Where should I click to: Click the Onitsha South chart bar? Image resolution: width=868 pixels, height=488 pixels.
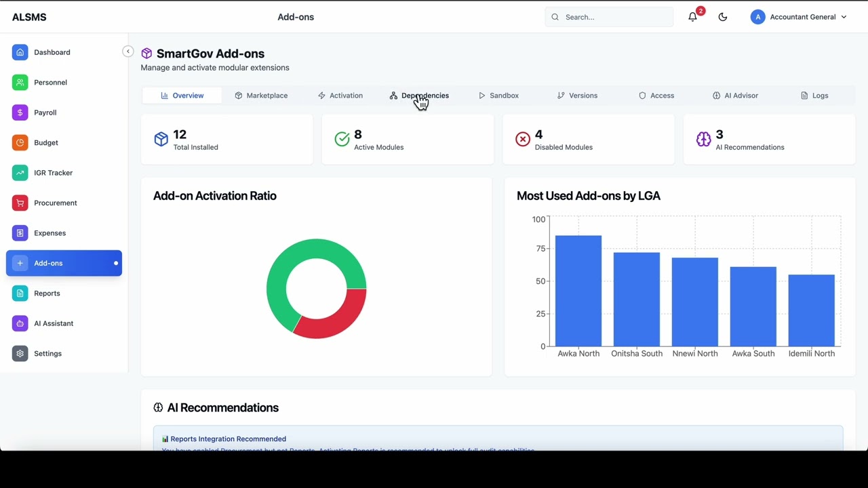pyautogui.click(x=637, y=300)
